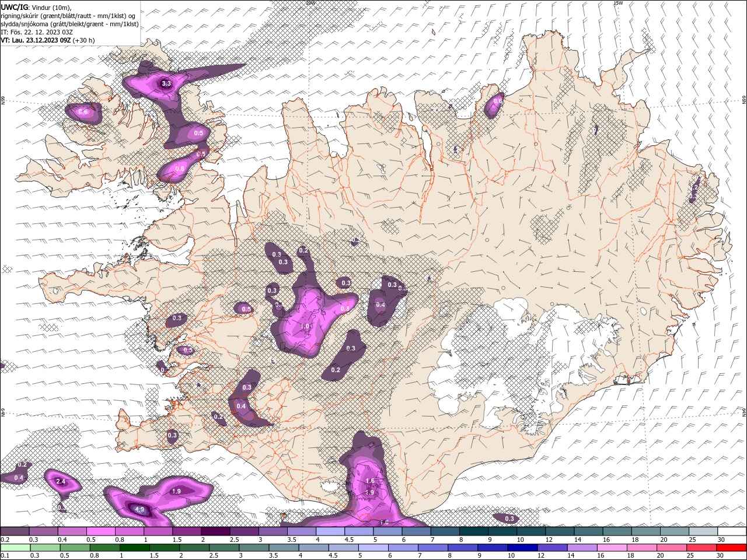
Task: Click the 'VT: Lau. 23.12.2023 09Z (+30 h)' line
Action: (x=48, y=40)
